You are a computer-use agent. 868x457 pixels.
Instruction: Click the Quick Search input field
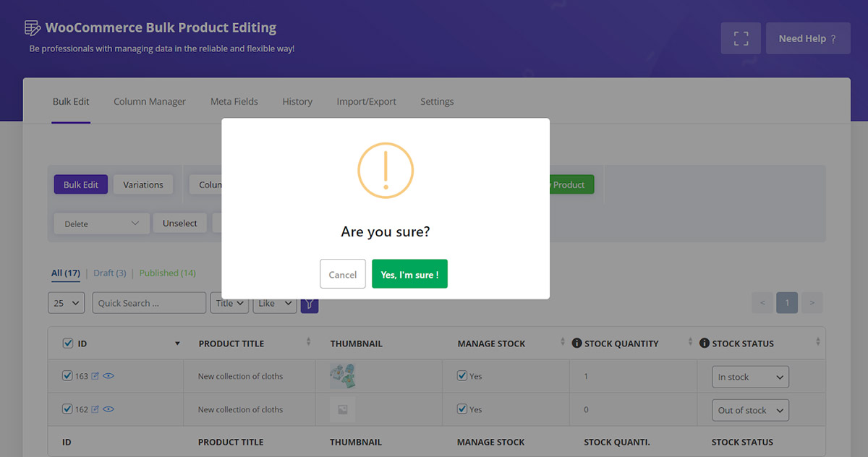(x=149, y=303)
